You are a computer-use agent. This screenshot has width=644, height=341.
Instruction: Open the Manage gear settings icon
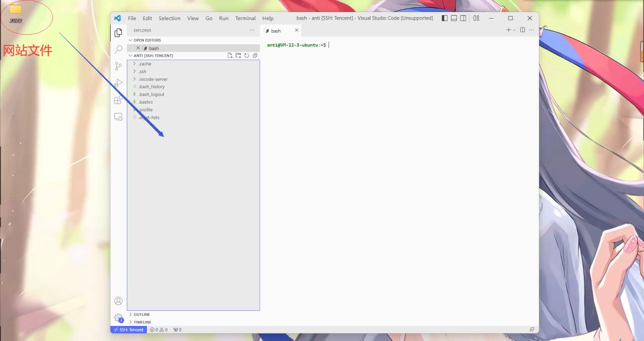click(118, 318)
